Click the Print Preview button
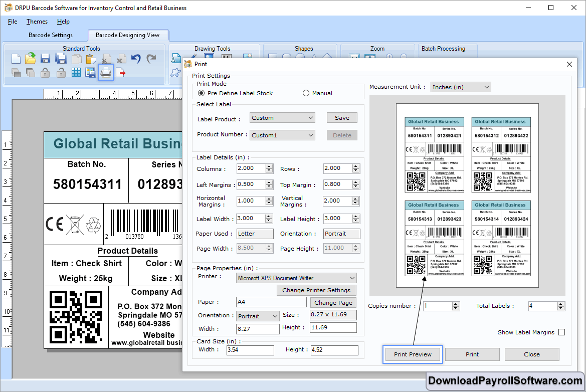The width and height of the screenshot is (586, 392). pos(413,354)
